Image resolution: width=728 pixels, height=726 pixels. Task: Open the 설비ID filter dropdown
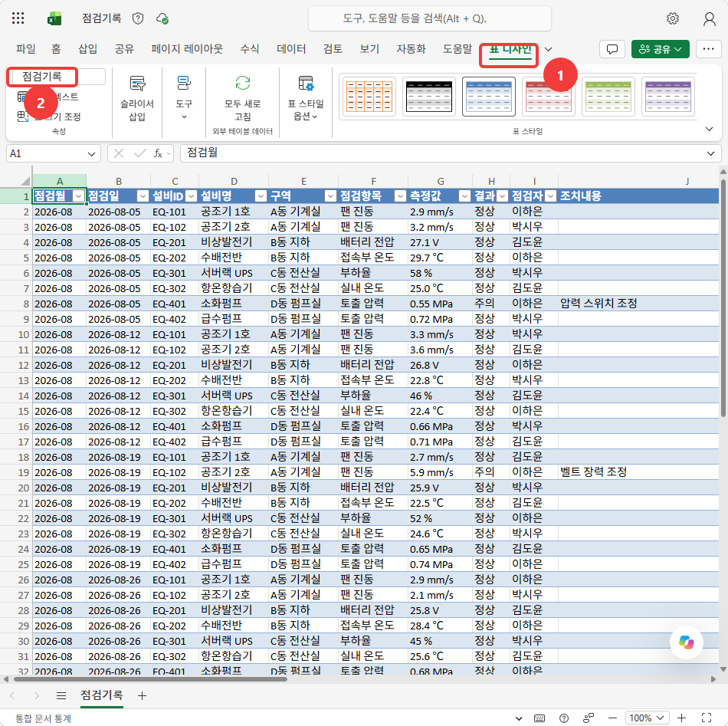[191, 196]
